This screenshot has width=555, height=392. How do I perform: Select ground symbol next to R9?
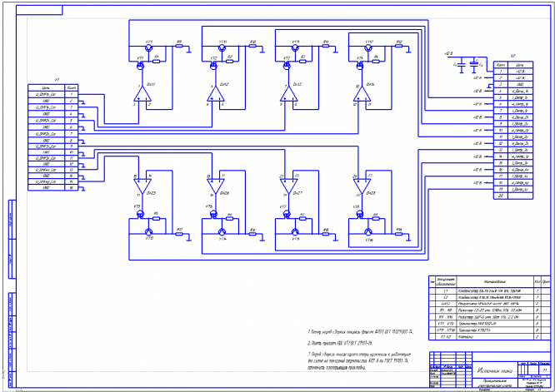coord(189,50)
